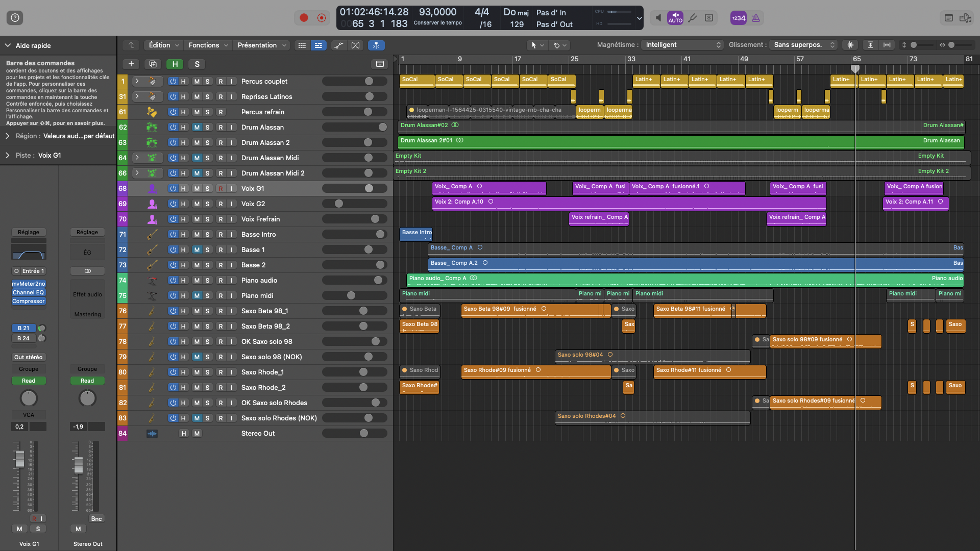This screenshot has height=551, width=980.
Task: Activate the count-in 1234 icon
Action: coord(738,17)
